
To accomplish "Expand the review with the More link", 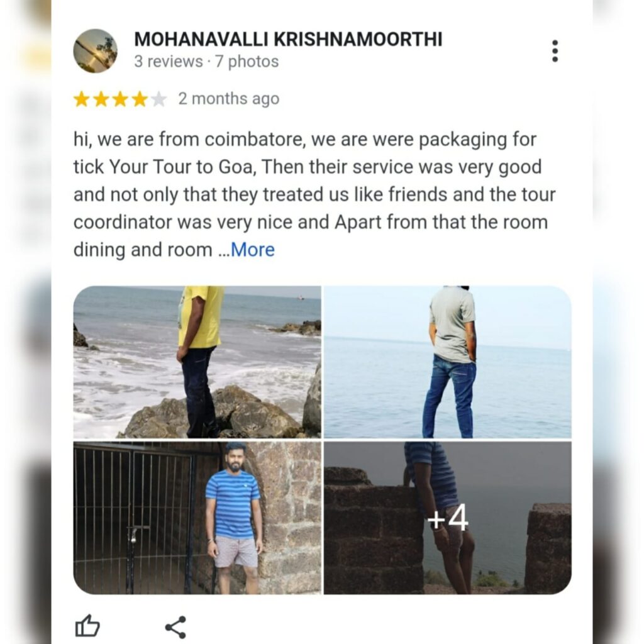I will (x=253, y=249).
